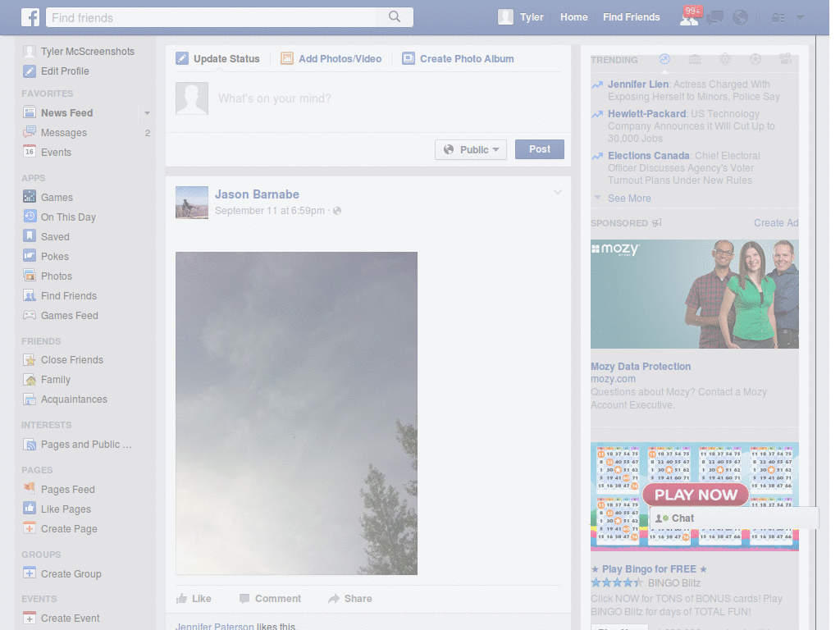This screenshot has height=630, width=840.
Task: Open Jason Barnabe post options chevron
Action: click(x=558, y=192)
